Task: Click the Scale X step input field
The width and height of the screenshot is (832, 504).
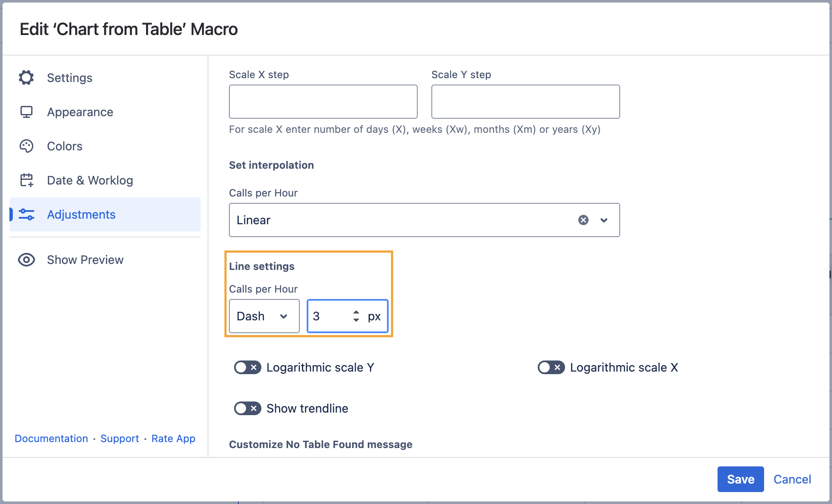Action: pyautogui.click(x=323, y=102)
